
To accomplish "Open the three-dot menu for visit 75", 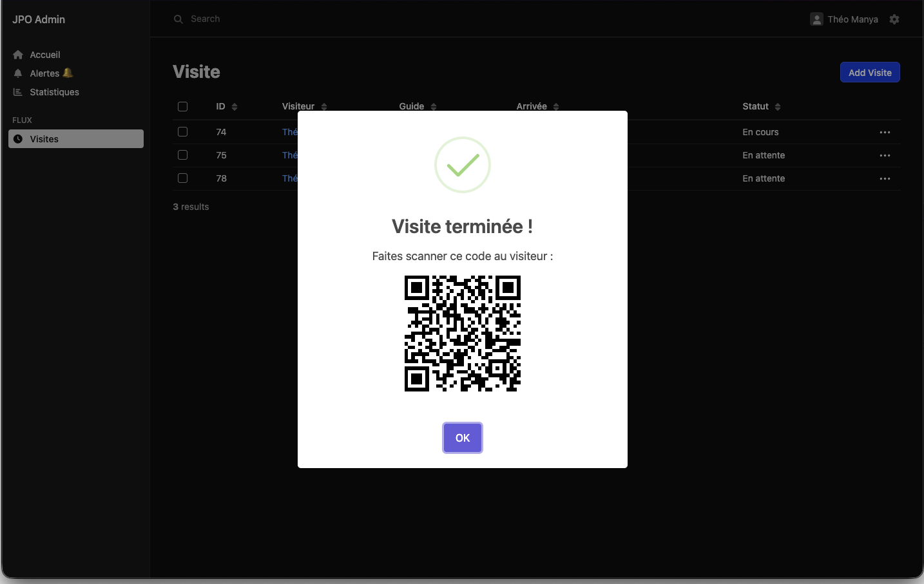I will tap(885, 155).
